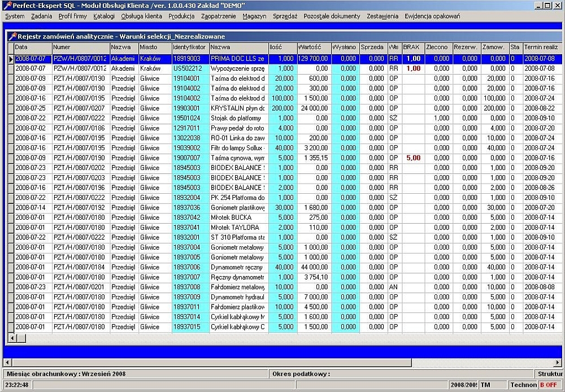Click the current-row arrow indicator in grid
The height and width of the screenshot is (392, 565).
10,59
